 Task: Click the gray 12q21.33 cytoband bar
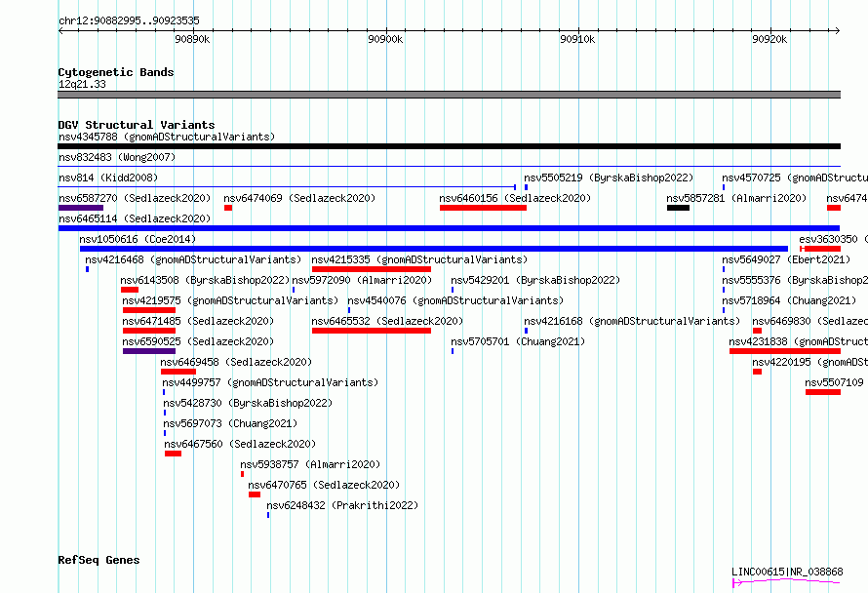pyautogui.click(x=449, y=95)
